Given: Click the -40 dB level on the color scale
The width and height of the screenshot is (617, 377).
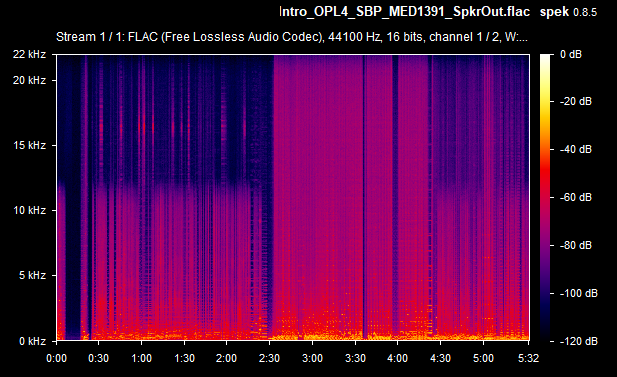Looking at the screenshot, I should 575,150.
